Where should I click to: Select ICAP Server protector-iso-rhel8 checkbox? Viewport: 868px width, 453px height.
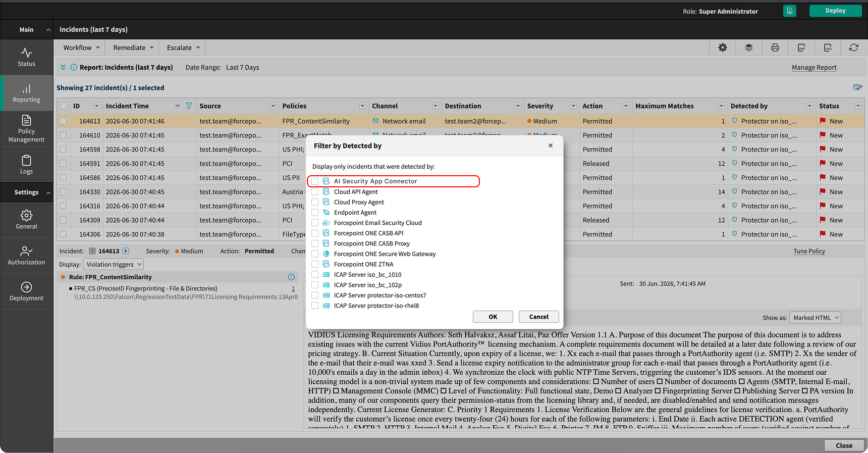(x=315, y=306)
